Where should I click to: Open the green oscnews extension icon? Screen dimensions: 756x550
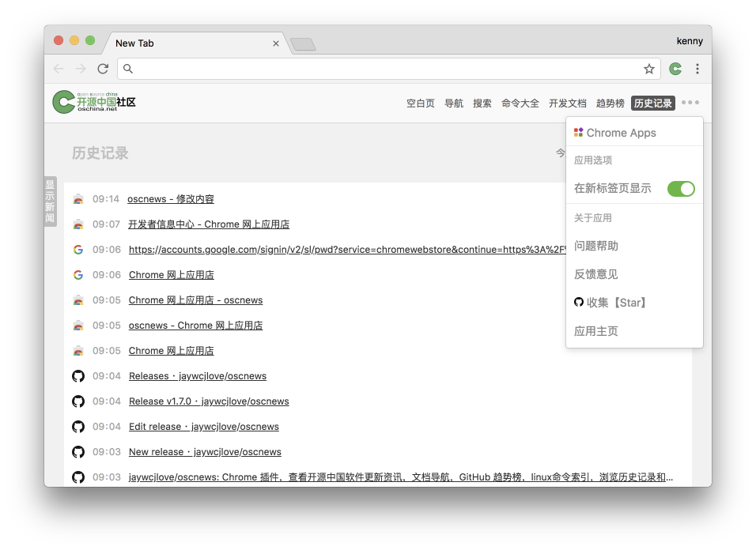coord(675,69)
